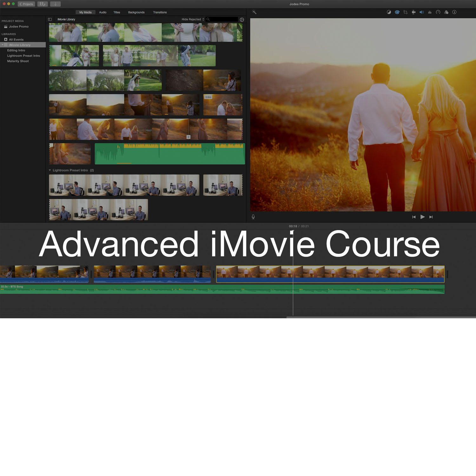Skip to previous clip in viewer

(x=414, y=217)
